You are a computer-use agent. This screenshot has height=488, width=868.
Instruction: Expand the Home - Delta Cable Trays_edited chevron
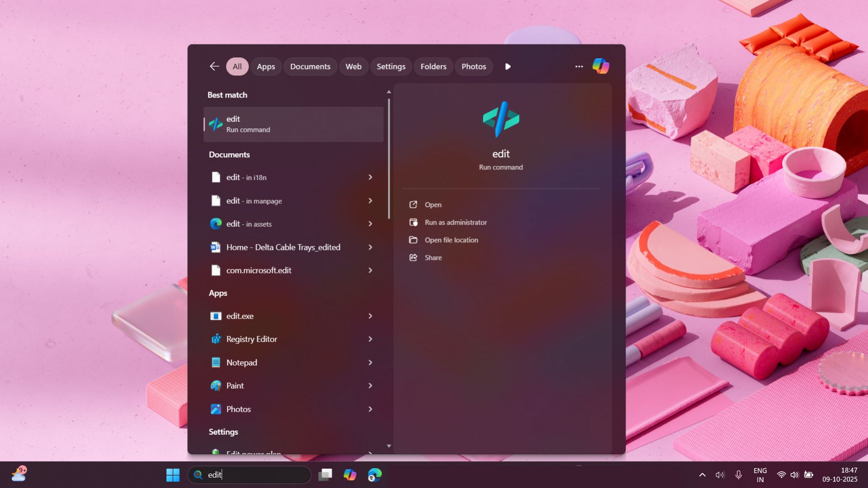coord(370,247)
